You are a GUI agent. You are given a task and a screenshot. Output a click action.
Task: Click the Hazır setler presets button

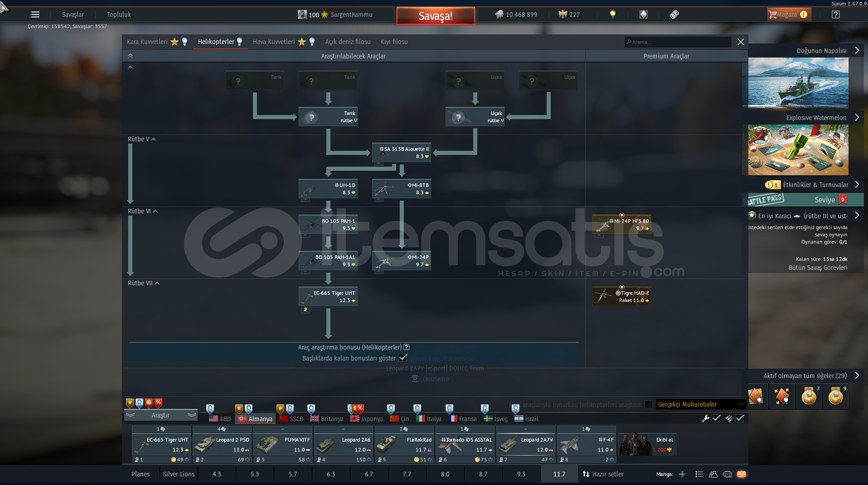pyautogui.click(x=603, y=474)
